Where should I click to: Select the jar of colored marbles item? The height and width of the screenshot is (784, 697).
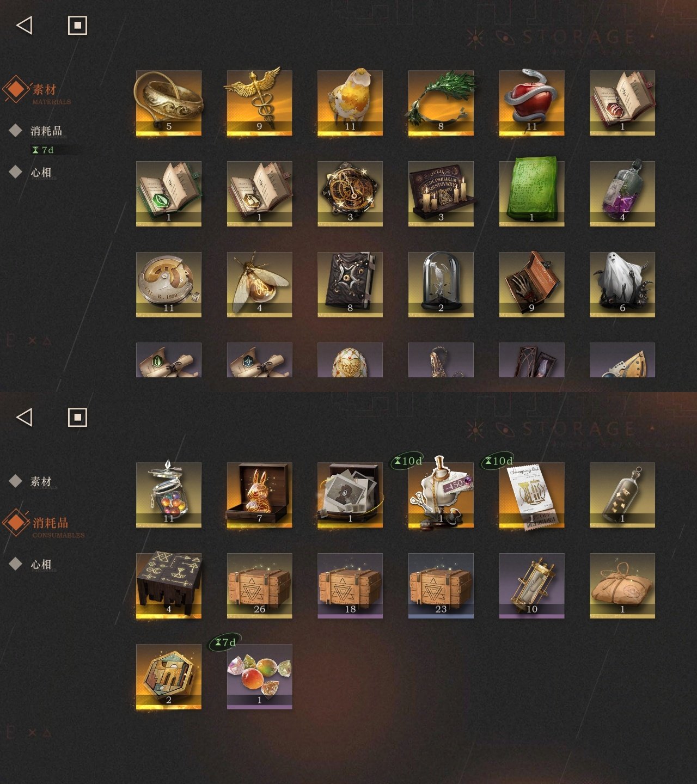click(x=169, y=495)
